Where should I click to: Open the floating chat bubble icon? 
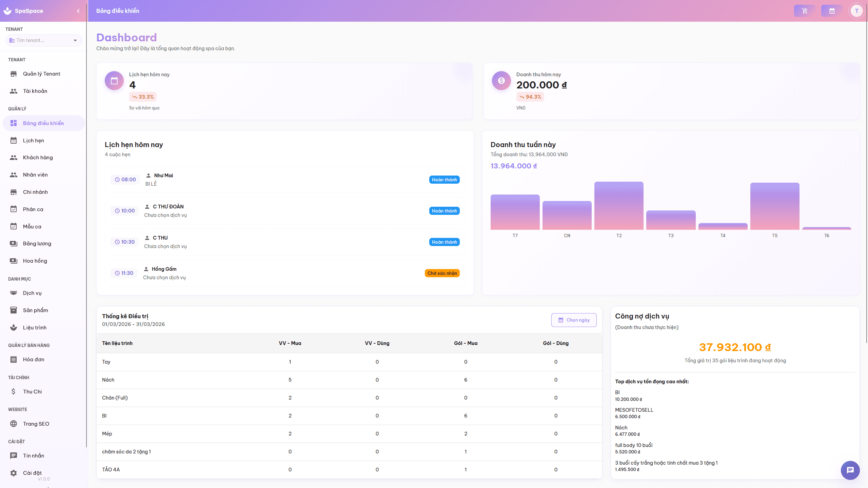(850, 470)
